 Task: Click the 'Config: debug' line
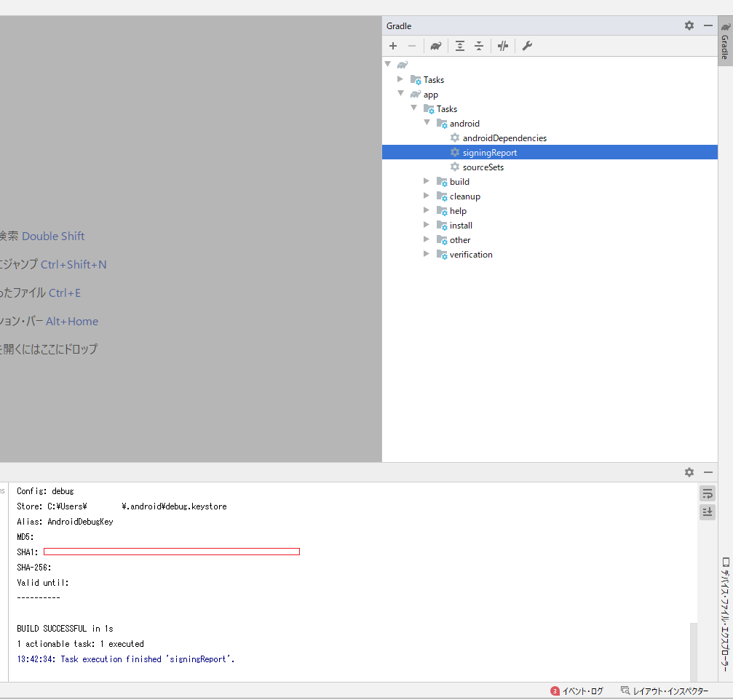pos(45,491)
